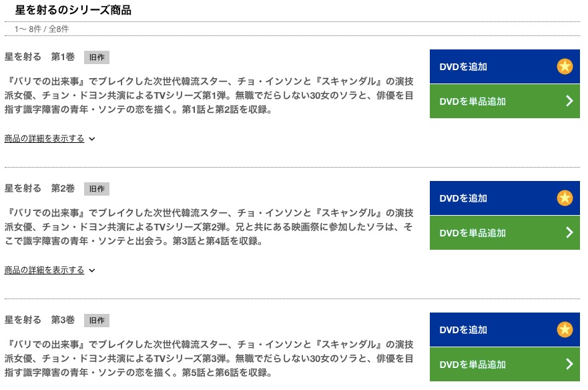Expand 商品の詳細を表示する for 第1巻
The height and width of the screenshot is (390, 588).
pos(44,138)
